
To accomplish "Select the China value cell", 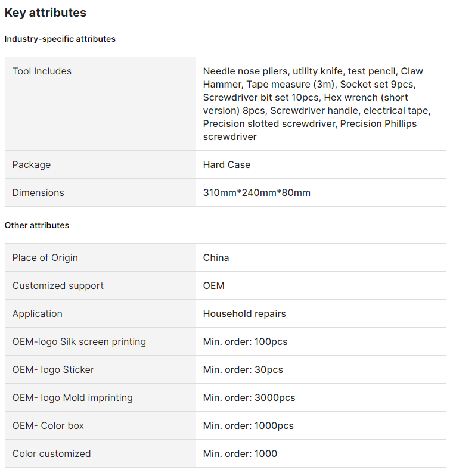I will point(216,257).
